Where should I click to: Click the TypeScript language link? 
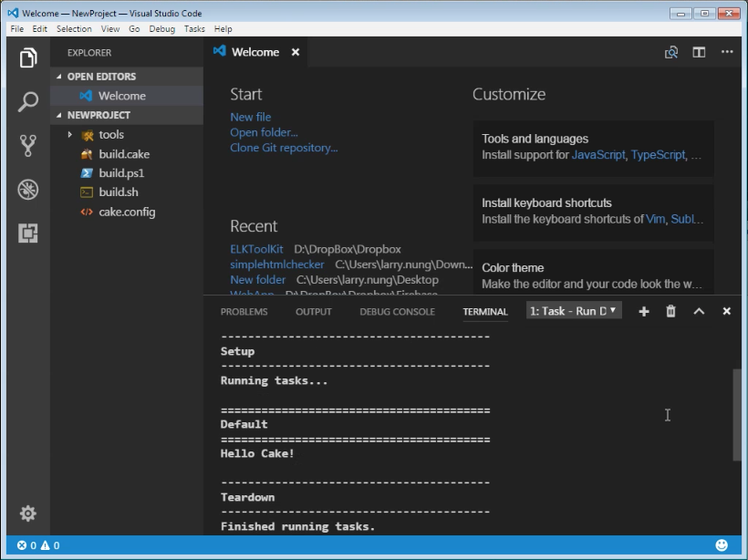(659, 154)
